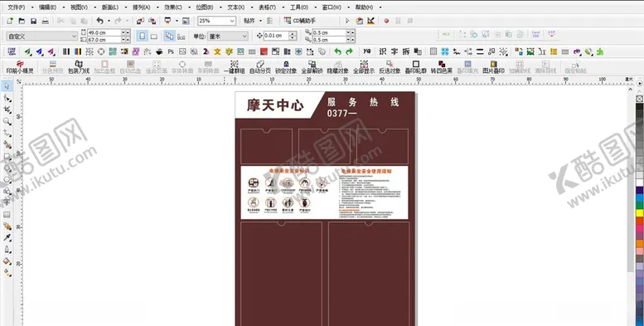Click the 拆 split icon
644x326 pixels.
(x=406, y=51)
